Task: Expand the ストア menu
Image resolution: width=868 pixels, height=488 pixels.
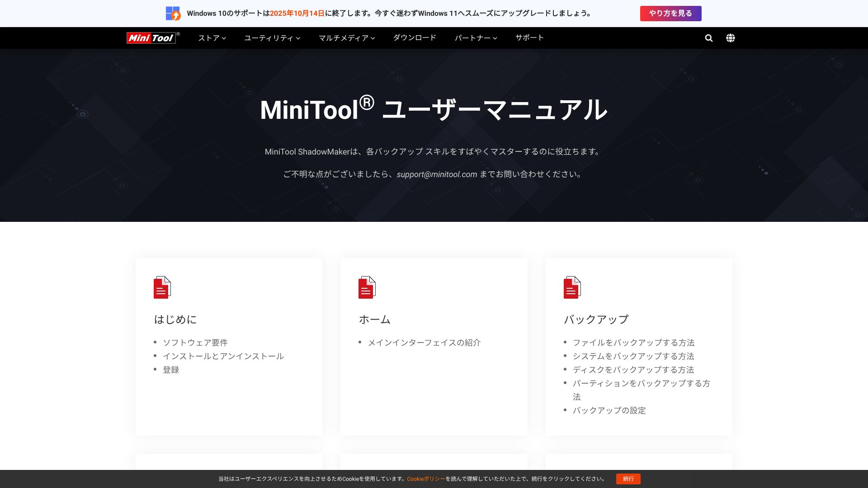Action: [x=212, y=38]
